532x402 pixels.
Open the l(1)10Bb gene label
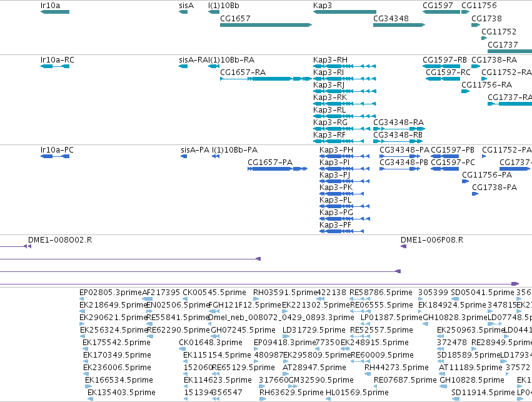click(x=224, y=6)
